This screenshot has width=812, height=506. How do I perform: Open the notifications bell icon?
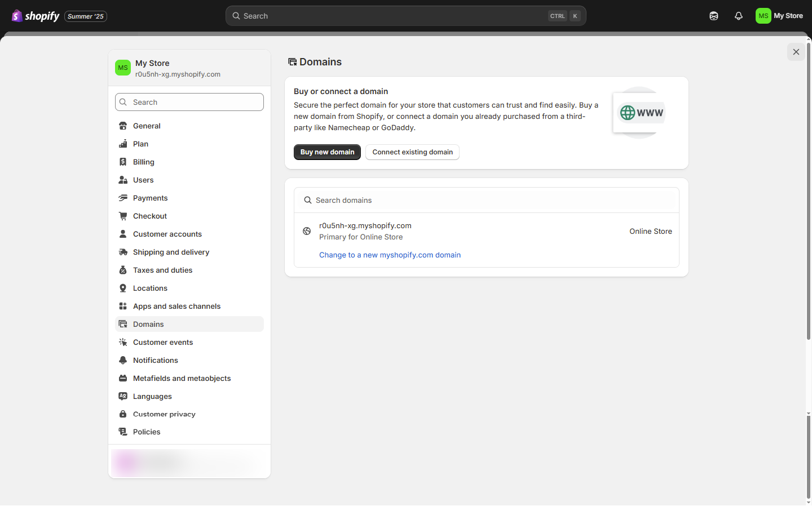coord(739,16)
